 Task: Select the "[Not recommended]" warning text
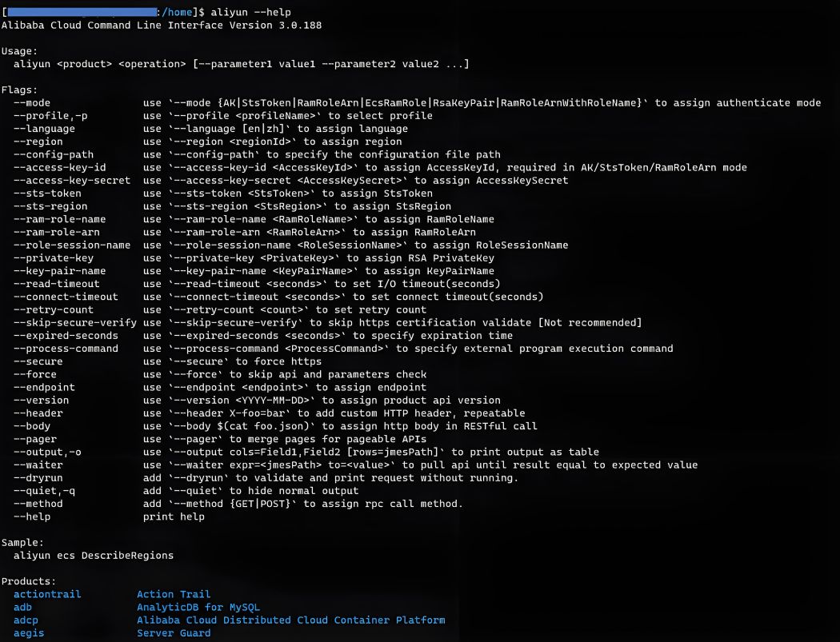point(590,322)
